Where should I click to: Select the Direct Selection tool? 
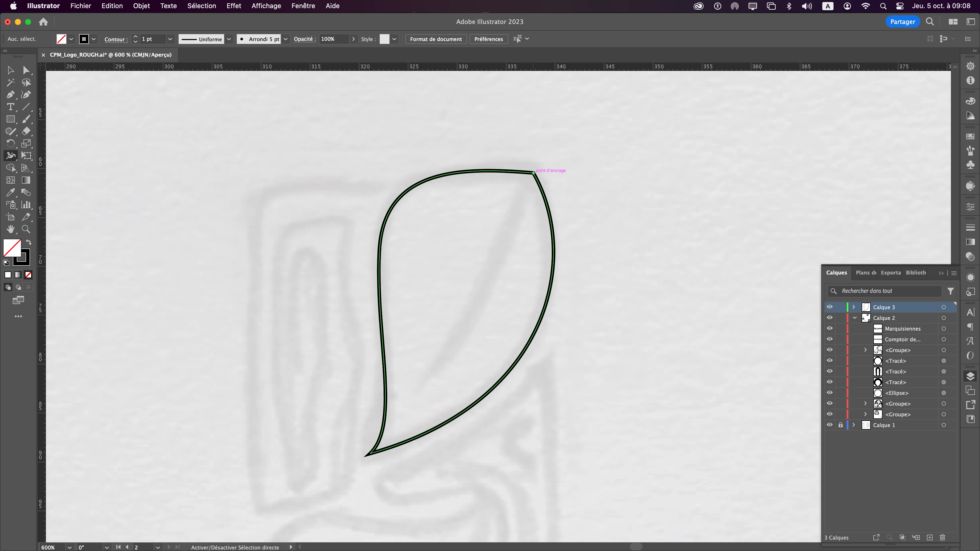coord(26,70)
